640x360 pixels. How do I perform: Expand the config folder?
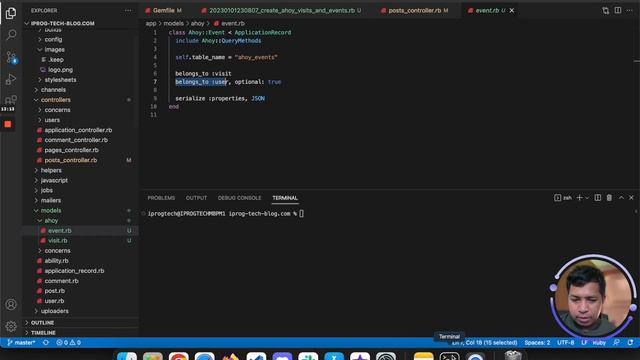pos(53,40)
